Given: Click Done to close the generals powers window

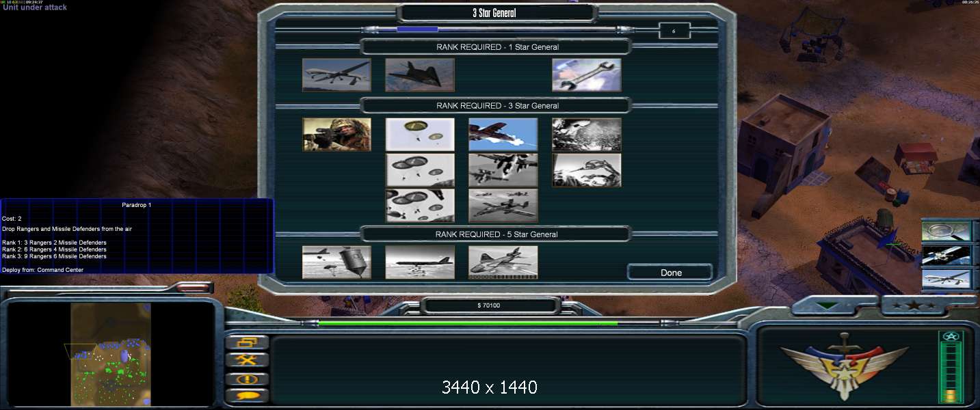Looking at the screenshot, I should [671, 273].
